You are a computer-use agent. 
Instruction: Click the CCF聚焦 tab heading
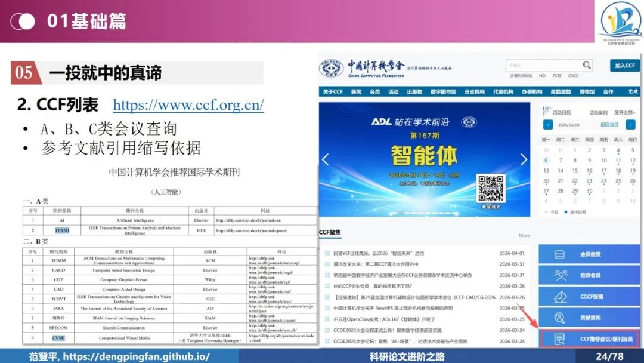pyautogui.click(x=330, y=232)
